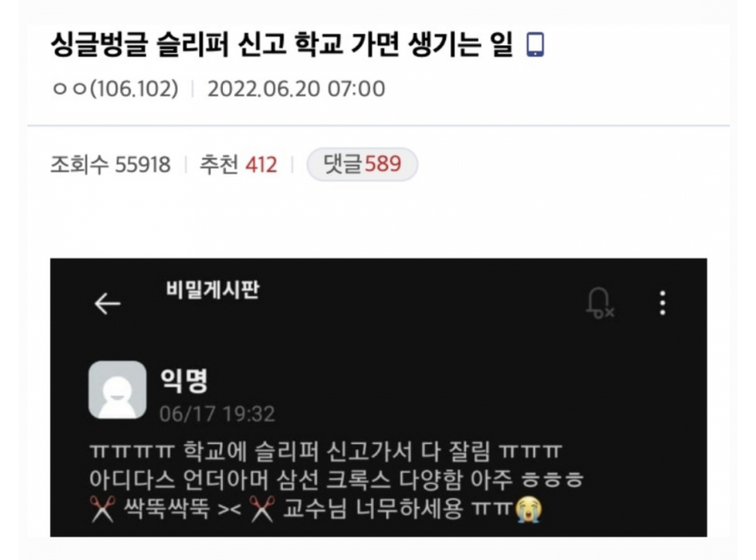Screen dimensions: 756x560
Task: Click the first scissors emoji before 싹뚝싹뚝
Action: pos(103,509)
